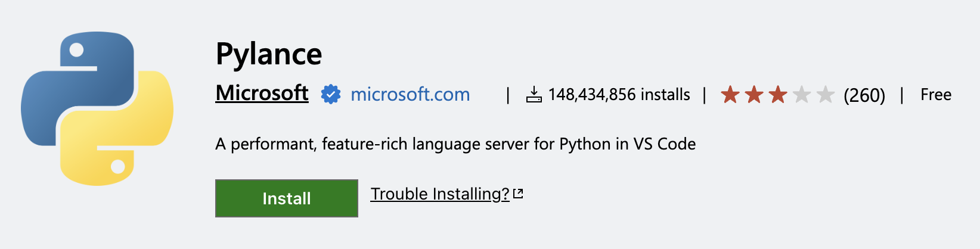Screen dimensions: 980x249
Task: Click the Pylance Python logo image
Action: (x=97, y=108)
